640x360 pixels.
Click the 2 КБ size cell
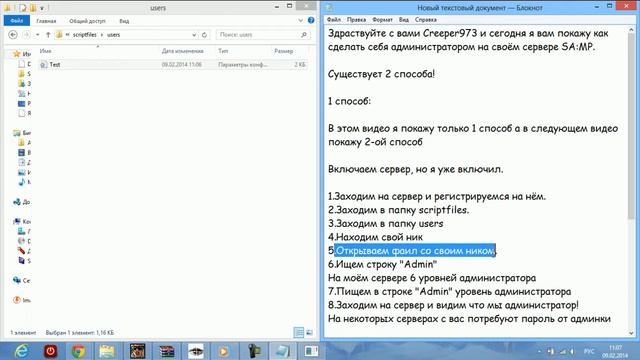tap(300, 64)
